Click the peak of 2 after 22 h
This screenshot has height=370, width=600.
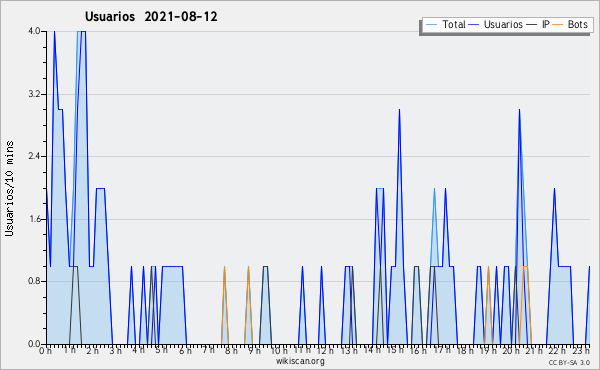pyautogui.click(x=554, y=188)
